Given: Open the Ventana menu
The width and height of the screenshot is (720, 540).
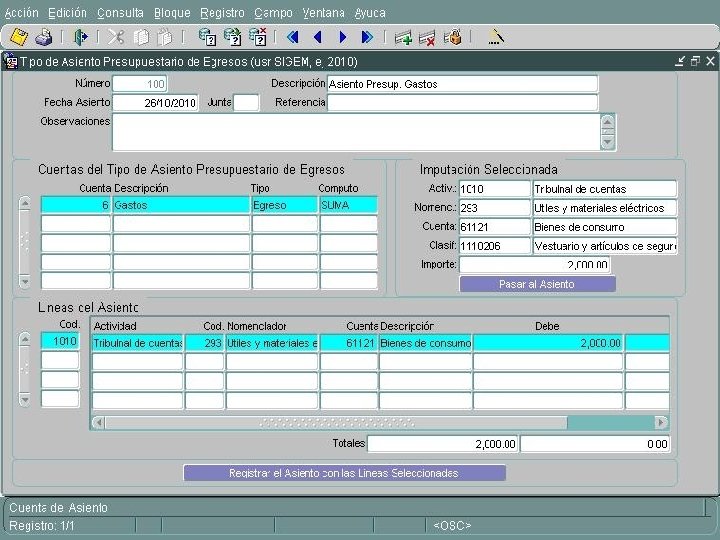Looking at the screenshot, I should 324,13.
